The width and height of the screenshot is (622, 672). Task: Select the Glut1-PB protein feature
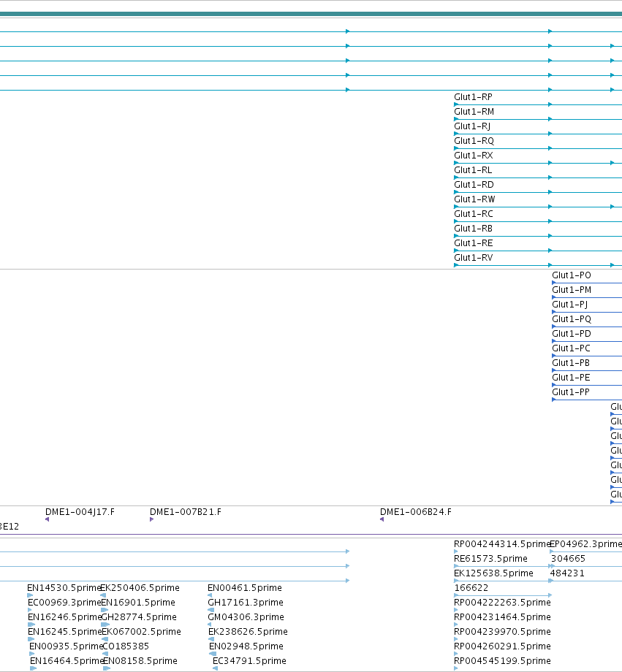571,362
